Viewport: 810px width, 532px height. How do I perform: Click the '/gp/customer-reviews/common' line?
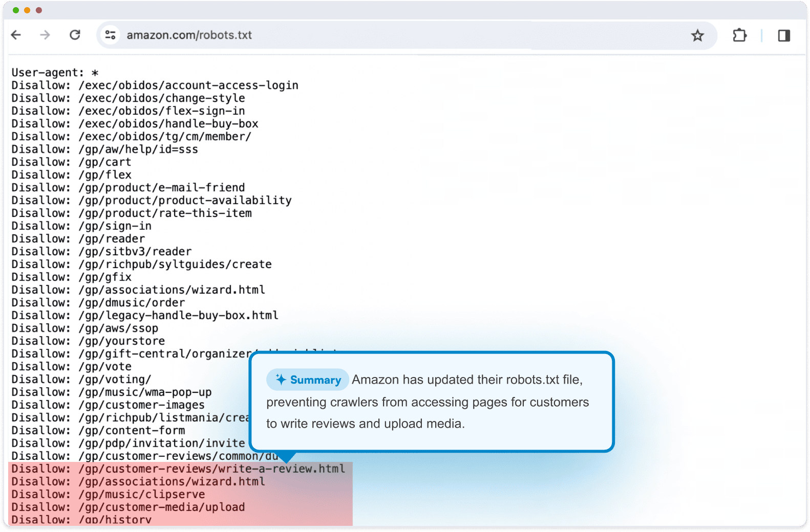(x=145, y=456)
